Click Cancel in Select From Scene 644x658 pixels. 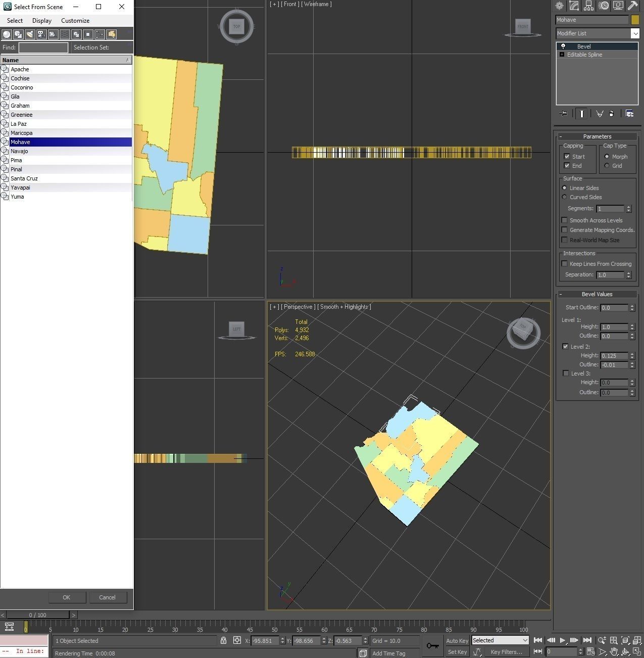(x=108, y=597)
